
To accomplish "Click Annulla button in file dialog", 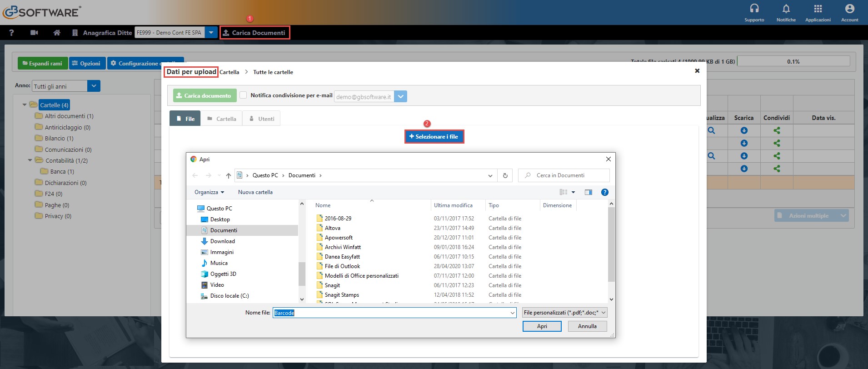I will (x=587, y=326).
